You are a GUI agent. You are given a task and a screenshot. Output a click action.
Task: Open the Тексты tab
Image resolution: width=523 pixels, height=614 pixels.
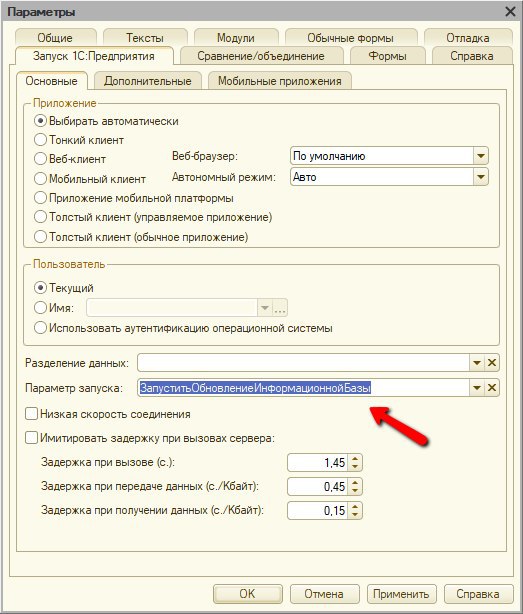point(145,38)
